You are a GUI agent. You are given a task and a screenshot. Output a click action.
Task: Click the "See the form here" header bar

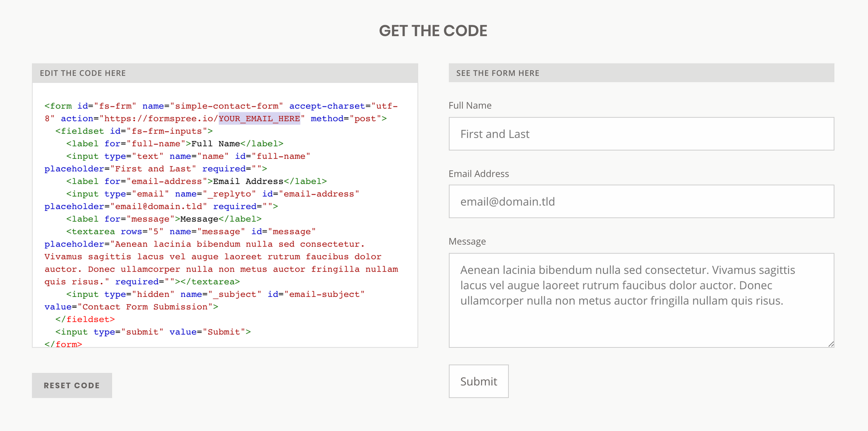641,73
